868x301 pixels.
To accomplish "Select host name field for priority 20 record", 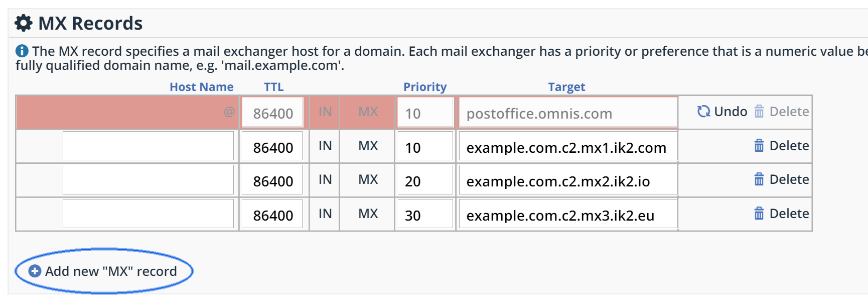I will pos(148,180).
